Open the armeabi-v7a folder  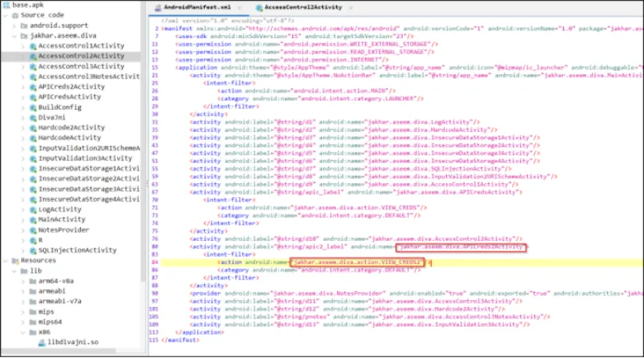tap(60, 301)
